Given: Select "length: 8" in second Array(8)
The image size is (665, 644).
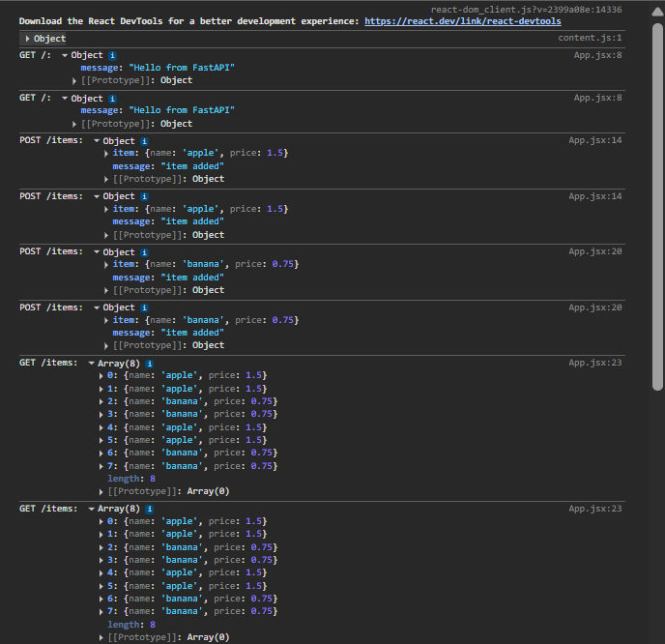Looking at the screenshot, I should tap(131, 625).
